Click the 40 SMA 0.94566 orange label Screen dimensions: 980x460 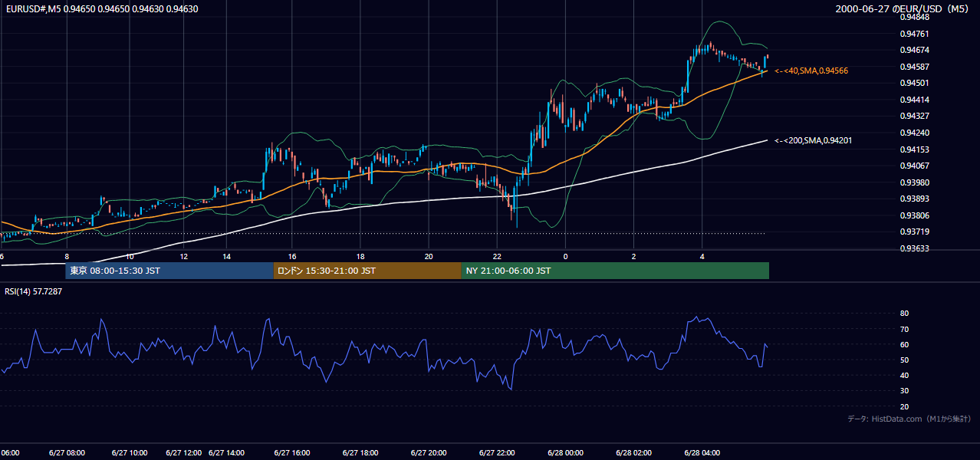pos(811,71)
